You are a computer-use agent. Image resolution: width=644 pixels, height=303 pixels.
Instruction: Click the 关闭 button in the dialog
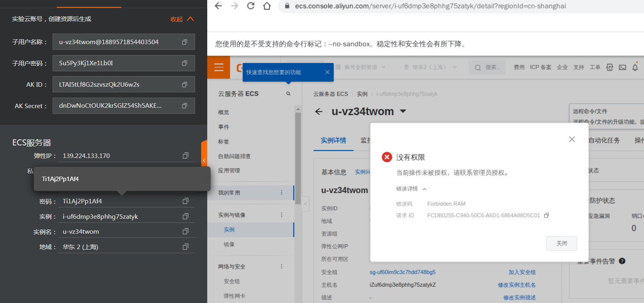pos(562,243)
